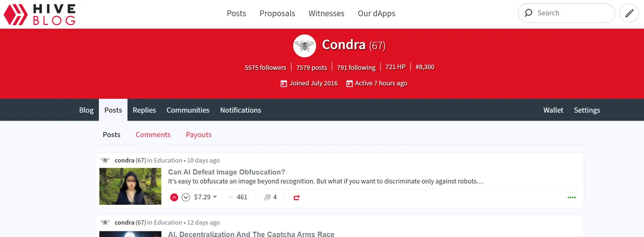Viewport: 644px width, 237px height.
Task: Open 'AI, Decentralization And The Captcha Arms Race'
Action: pyautogui.click(x=251, y=234)
